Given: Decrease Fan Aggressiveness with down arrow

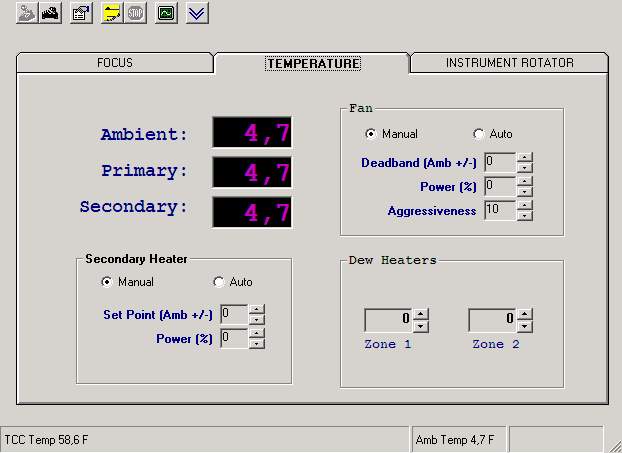Looking at the screenshot, I should tap(525, 216).
